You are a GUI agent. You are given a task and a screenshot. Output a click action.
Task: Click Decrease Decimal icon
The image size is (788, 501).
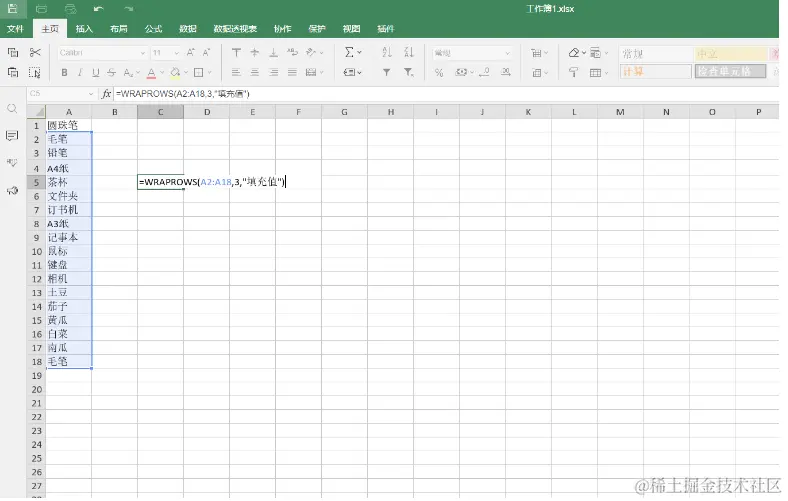click(484, 73)
